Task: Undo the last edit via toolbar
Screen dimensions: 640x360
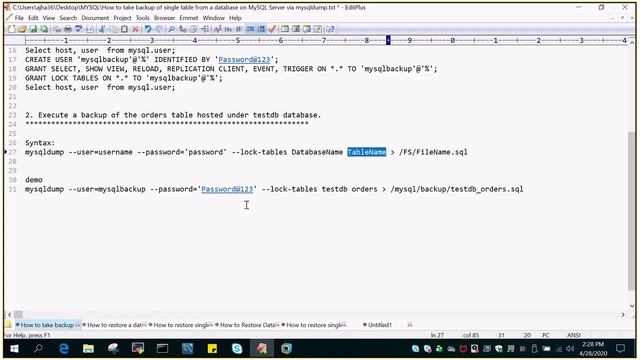Action: [x=148, y=29]
